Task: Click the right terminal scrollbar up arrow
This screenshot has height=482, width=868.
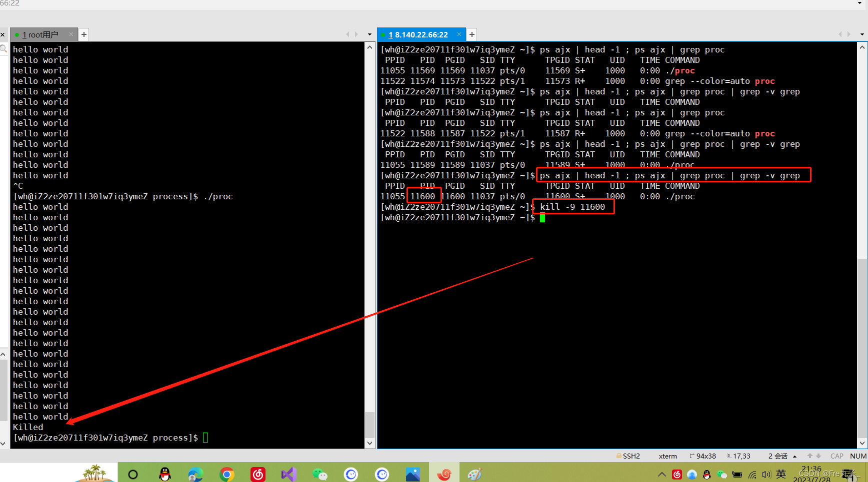Action: (862, 47)
